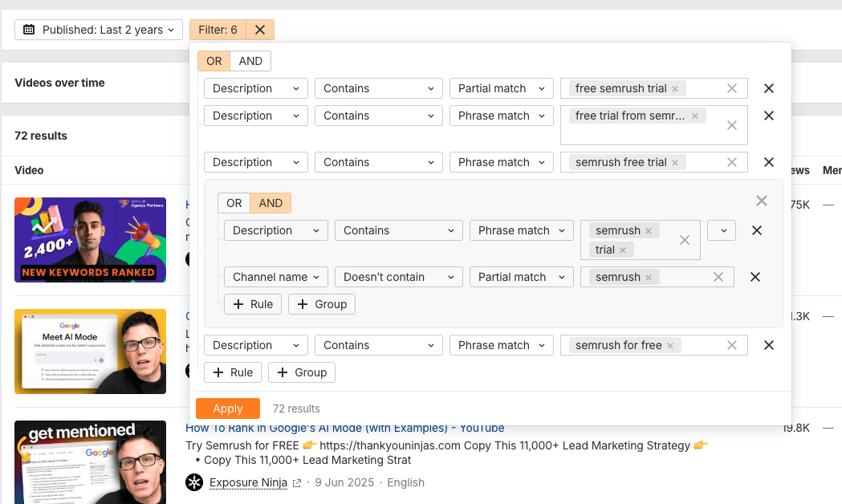Delete the "semrush for free" rule
Viewport: 842px width, 504px height.
point(768,345)
